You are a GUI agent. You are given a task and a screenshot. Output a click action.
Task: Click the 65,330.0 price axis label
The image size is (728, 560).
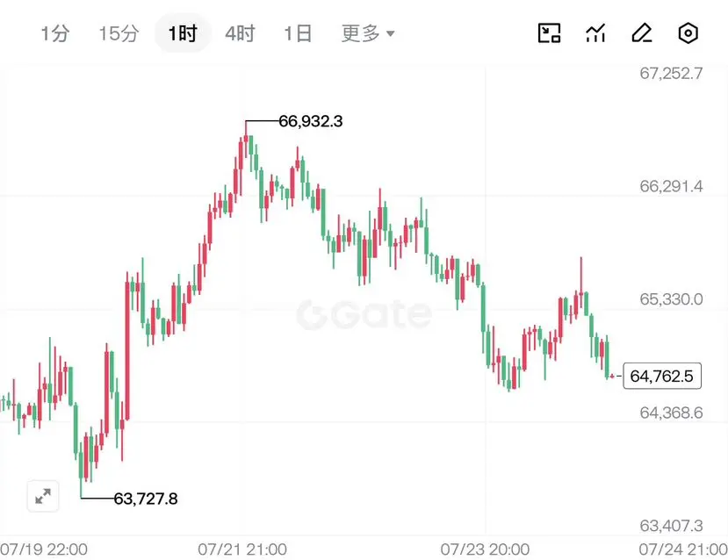tap(671, 299)
